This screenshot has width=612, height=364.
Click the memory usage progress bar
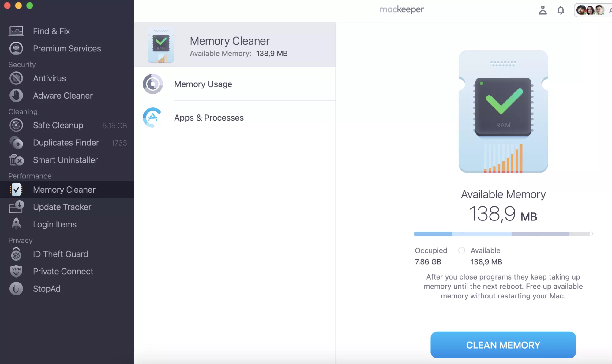[503, 234]
